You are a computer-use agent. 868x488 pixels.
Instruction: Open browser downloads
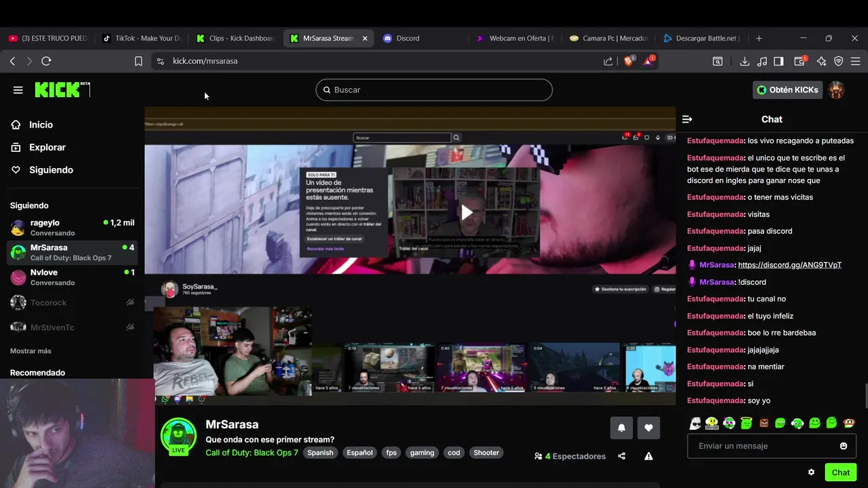click(745, 61)
